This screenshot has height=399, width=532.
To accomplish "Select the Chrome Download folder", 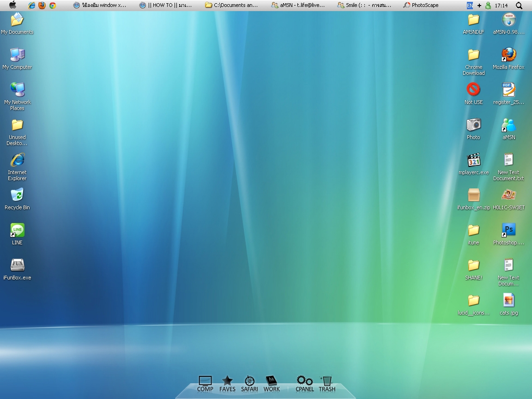I will 474,62.
